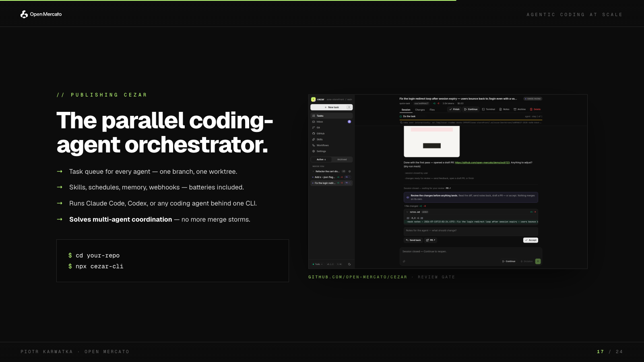Click the cezar lightning logo icon
Viewport: 644px width, 362px height.
click(313, 99)
